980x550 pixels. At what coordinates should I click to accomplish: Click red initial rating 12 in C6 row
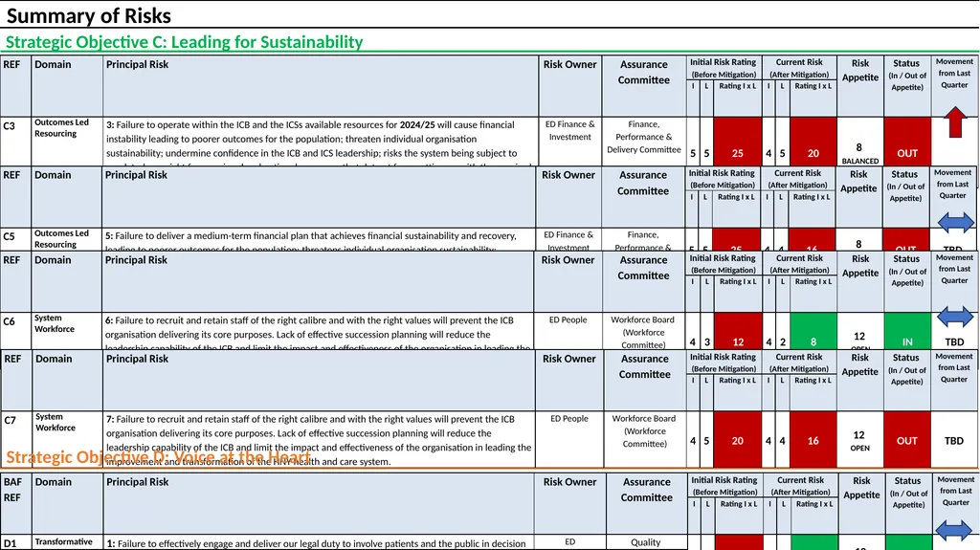pos(738,331)
